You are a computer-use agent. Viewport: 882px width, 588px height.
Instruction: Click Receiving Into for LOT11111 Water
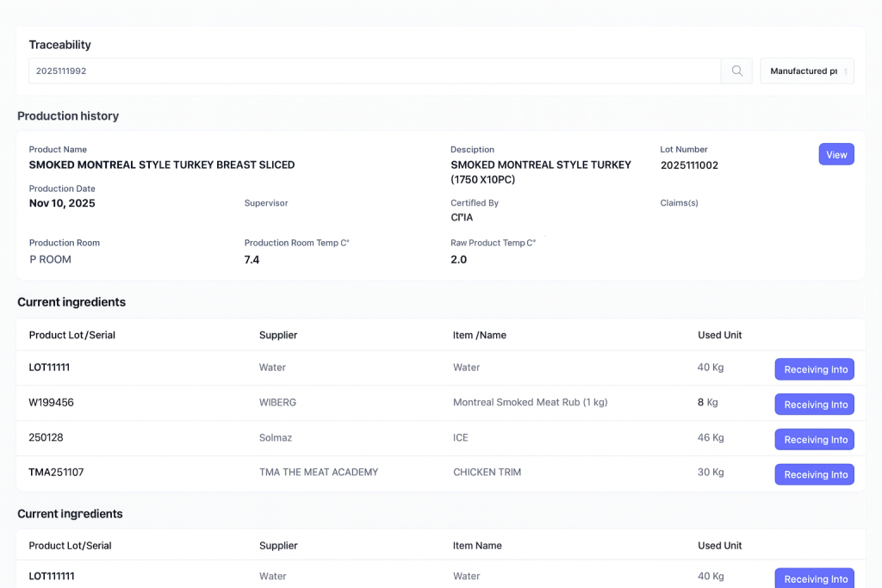(814, 368)
